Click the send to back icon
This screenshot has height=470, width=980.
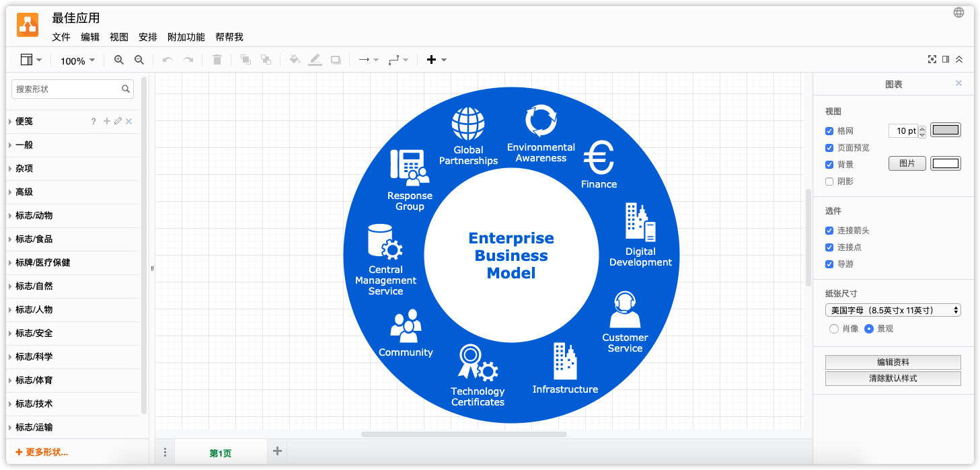[x=266, y=60]
